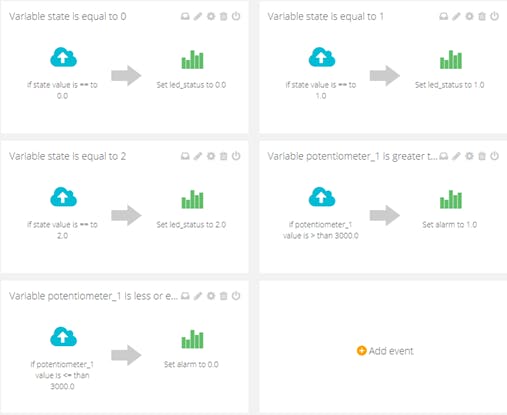Image resolution: width=507 pixels, height=415 pixels.
Task: Edit the 'state is equal to 0' event with pencil
Action: pyautogui.click(x=198, y=16)
